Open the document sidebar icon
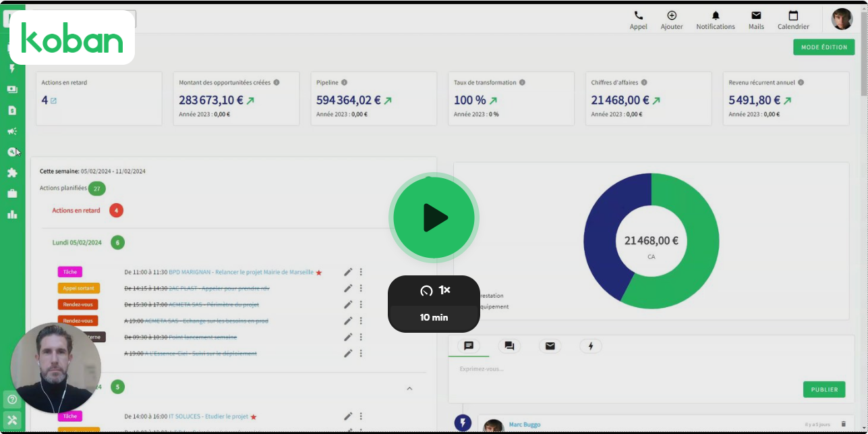Image resolution: width=868 pixels, height=434 pixels. (x=12, y=110)
